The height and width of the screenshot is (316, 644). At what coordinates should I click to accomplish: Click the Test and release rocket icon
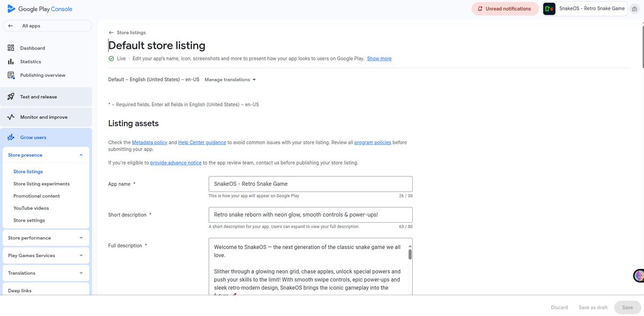11,97
